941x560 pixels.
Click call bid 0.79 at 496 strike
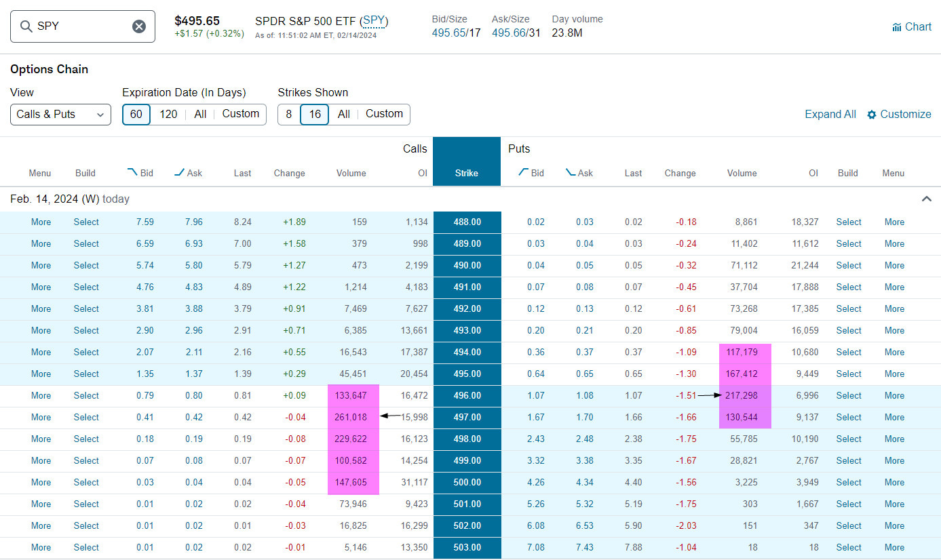(x=145, y=395)
